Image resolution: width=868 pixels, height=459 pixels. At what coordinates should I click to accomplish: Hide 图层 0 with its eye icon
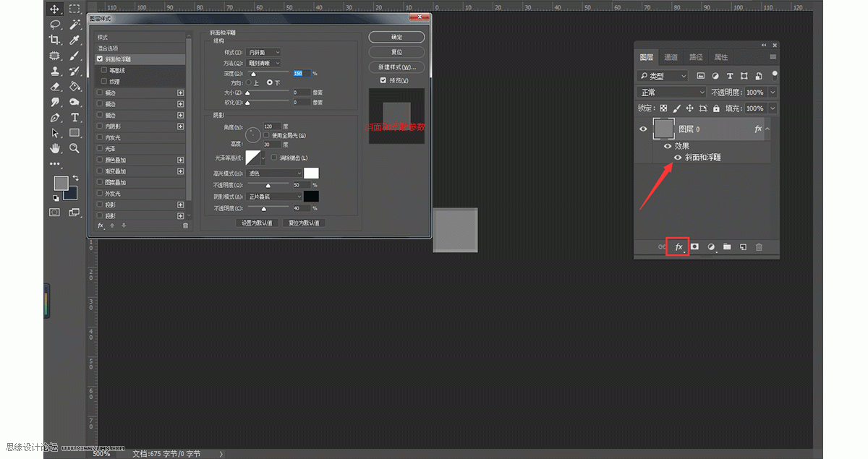pos(643,129)
